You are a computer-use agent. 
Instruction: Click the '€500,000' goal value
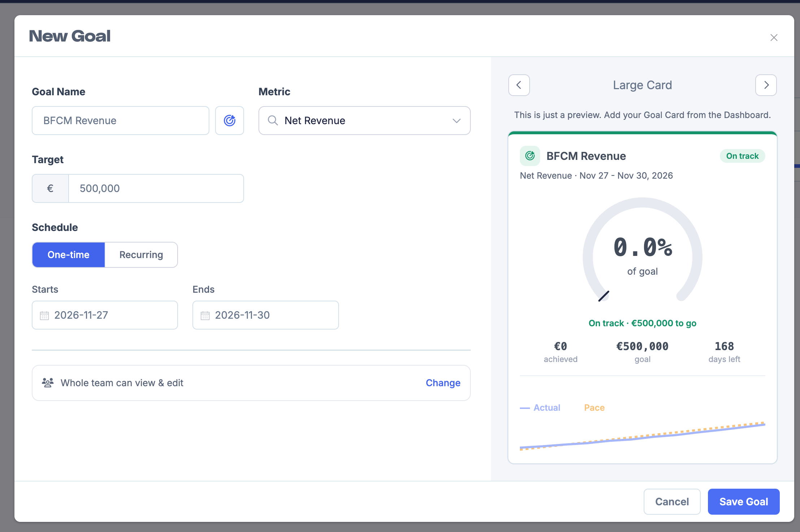pos(642,346)
